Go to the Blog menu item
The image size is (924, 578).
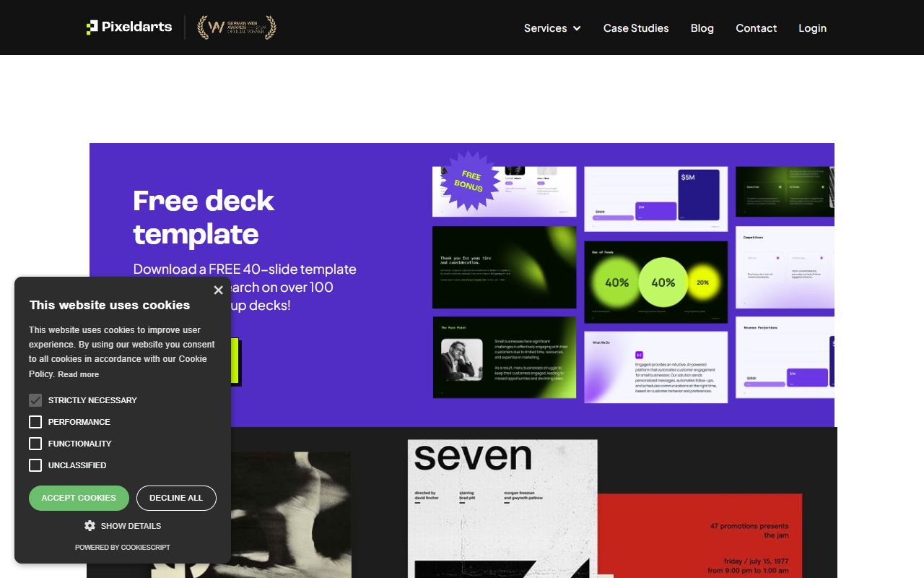(702, 28)
